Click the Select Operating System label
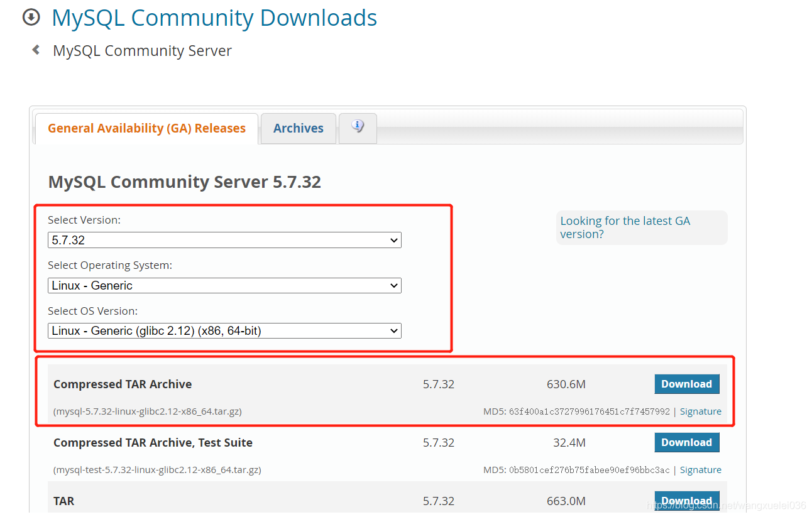This screenshot has width=812, height=517. tap(110, 265)
